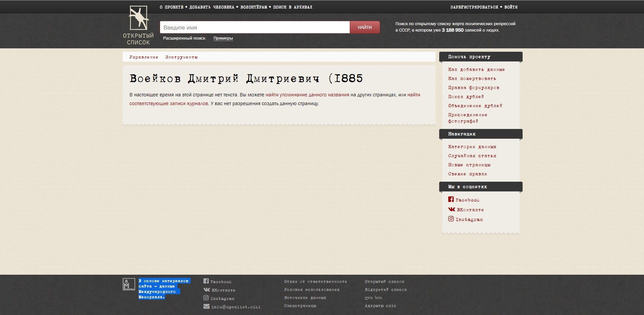
Task: Open Случайная статья in navigation
Action: [472, 156]
